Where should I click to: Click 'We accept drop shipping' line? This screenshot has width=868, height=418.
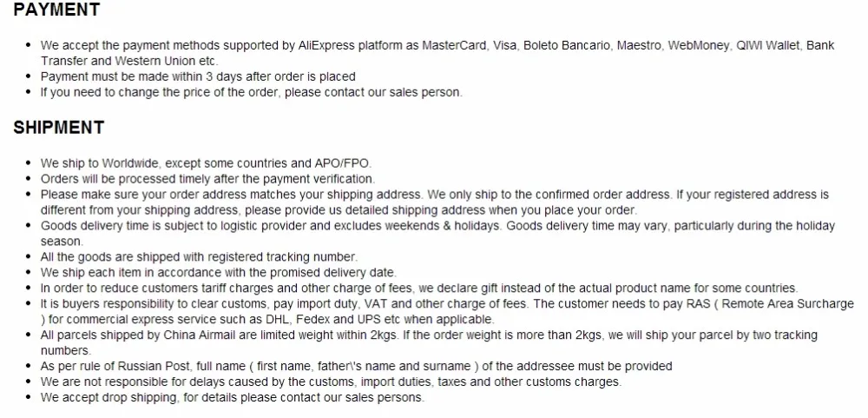(233, 397)
